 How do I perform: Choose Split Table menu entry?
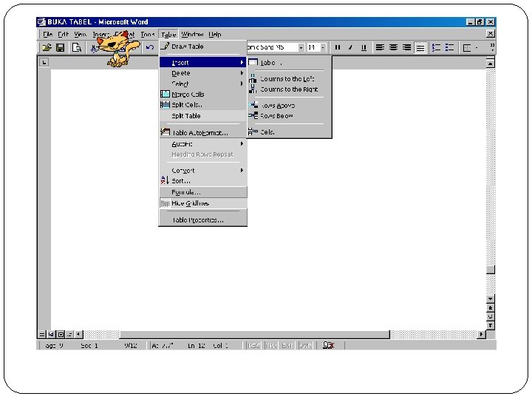pyautogui.click(x=203, y=116)
